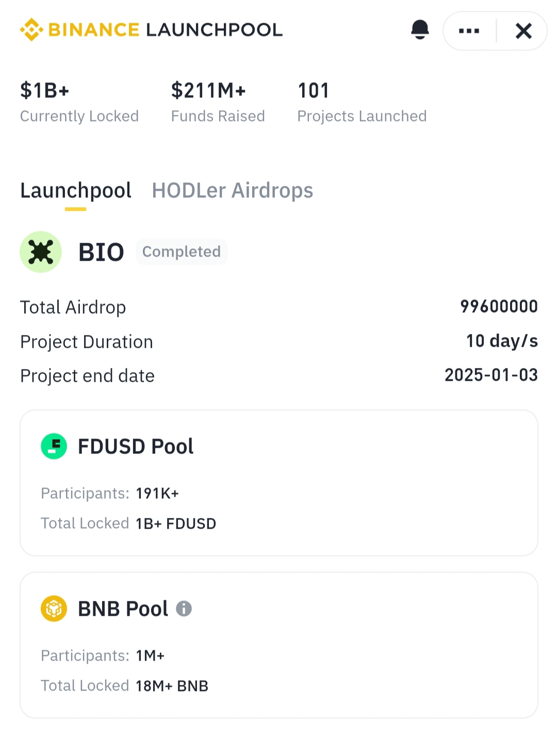This screenshot has width=557, height=756.
Task: Show BNB Pool info tooltip icon
Action: tap(184, 609)
